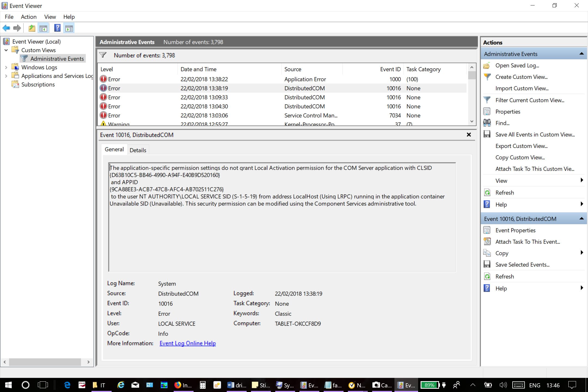Close the event 10016 preview pane
Screen dimensions: 588x392
(469, 135)
